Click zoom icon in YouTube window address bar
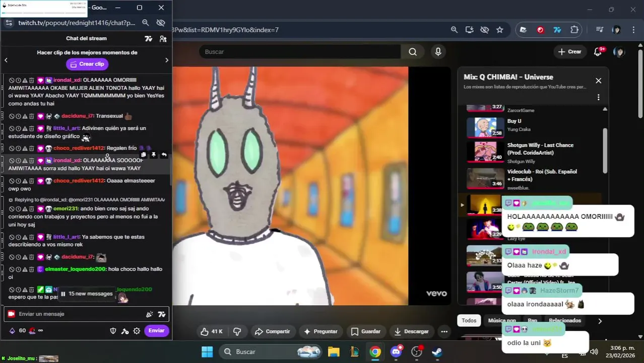This screenshot has width=644, height=363. 454,30
